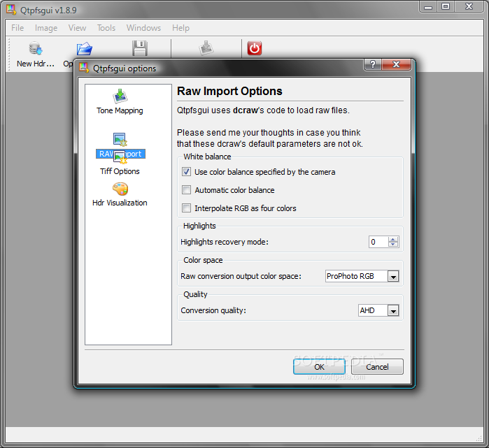Image resolution: width=489 pixels, height=448 pixels.
Task: Click the Save floppy disk toolbar icon
Action: (x=140, y=48)
